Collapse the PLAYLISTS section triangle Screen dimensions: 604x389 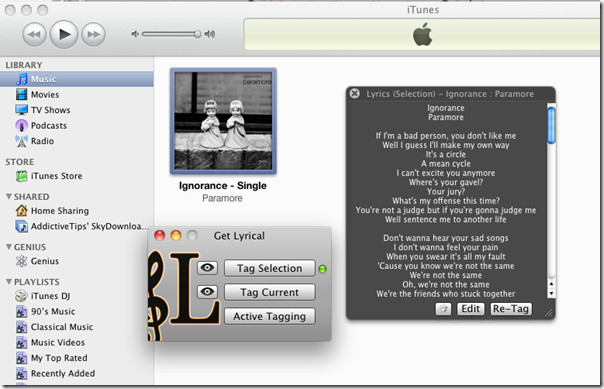click(x=8, y=282)
